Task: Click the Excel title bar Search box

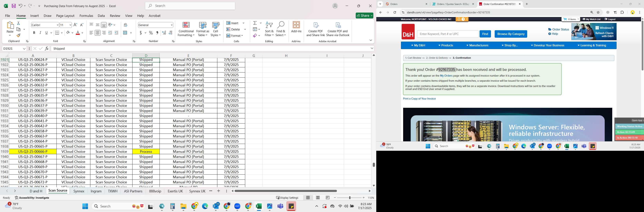Action: (190, 6)
